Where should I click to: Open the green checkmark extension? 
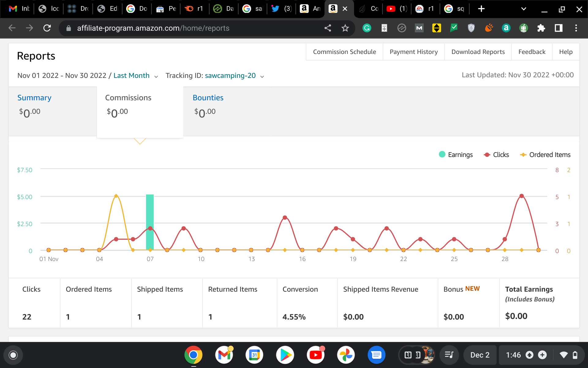click(x=454, y=28)
